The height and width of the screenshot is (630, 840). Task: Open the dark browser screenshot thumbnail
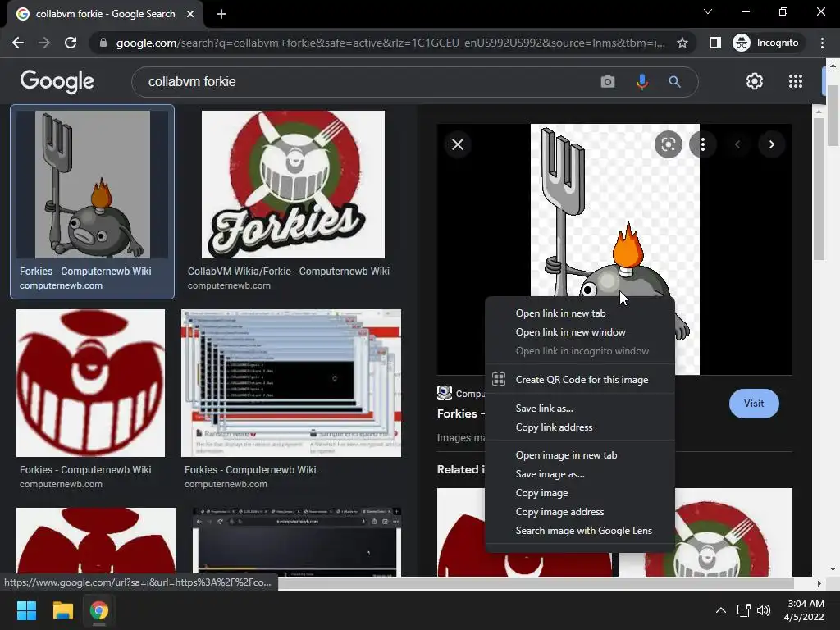[297, 542]
